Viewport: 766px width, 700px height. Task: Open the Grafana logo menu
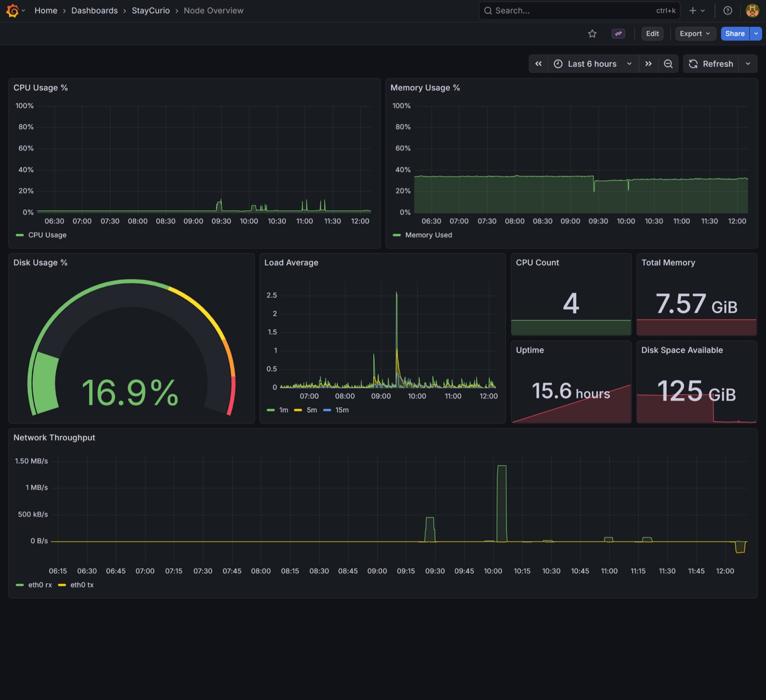[12, 11]
